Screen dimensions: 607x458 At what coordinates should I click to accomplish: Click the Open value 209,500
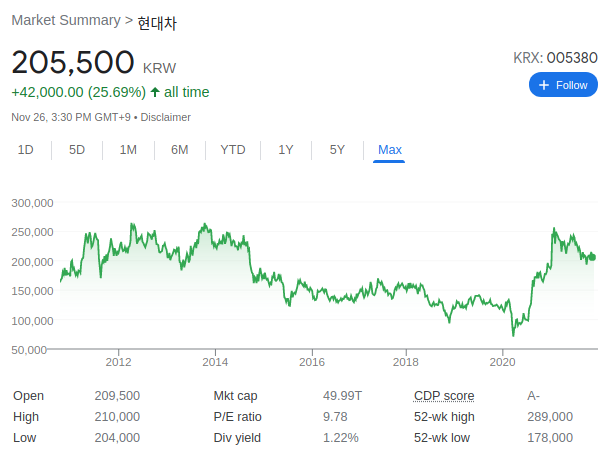[x=117, y=396]
